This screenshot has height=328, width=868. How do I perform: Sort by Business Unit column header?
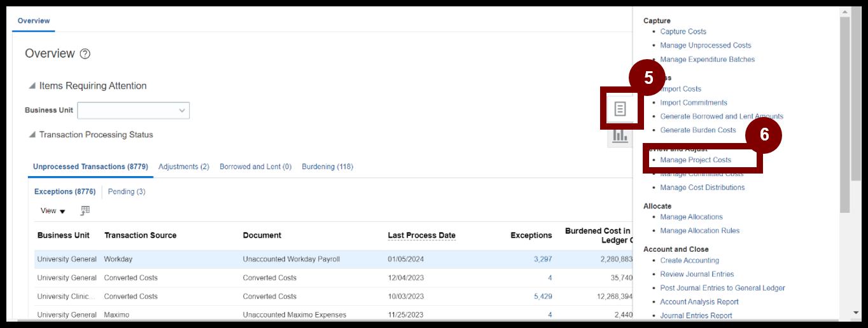click(64, 235)
